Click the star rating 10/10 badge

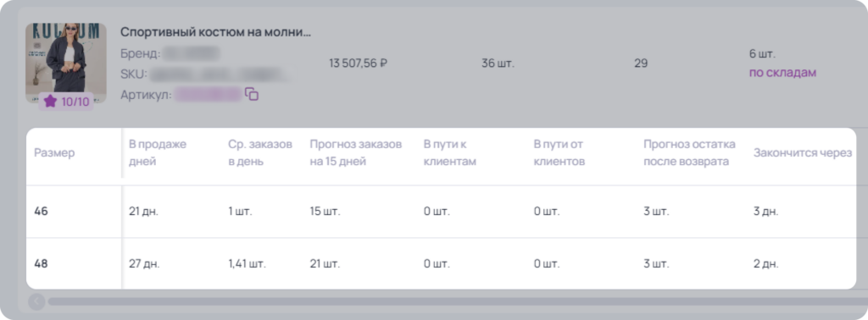pos(66,102)
